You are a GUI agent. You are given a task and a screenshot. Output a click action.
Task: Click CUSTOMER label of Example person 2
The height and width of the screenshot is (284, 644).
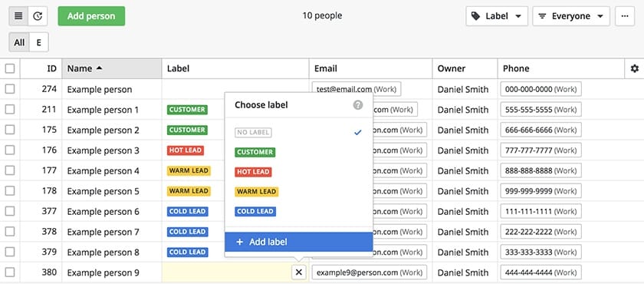click(187, 130)
